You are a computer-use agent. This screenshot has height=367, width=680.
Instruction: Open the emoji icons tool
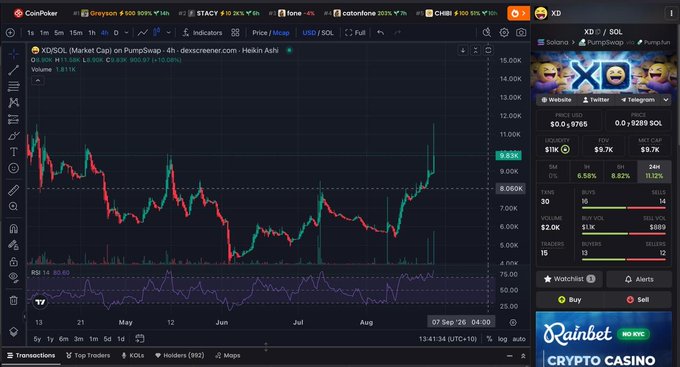tap(13, 168)
